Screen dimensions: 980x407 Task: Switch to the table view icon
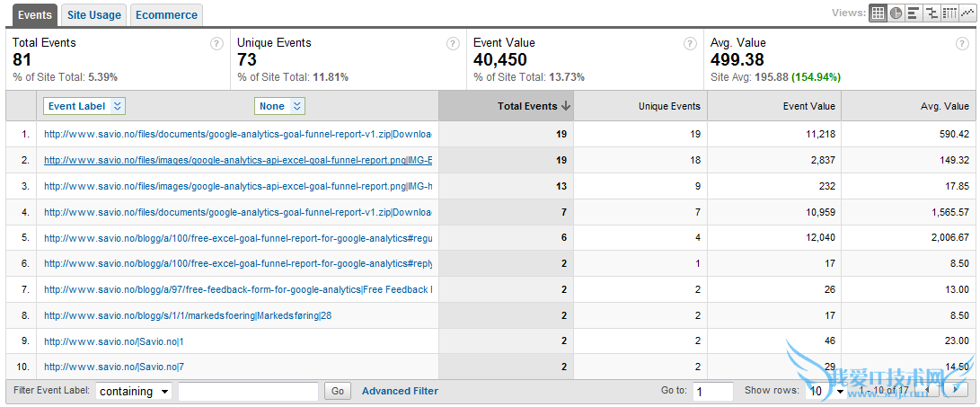coord(878,13)
